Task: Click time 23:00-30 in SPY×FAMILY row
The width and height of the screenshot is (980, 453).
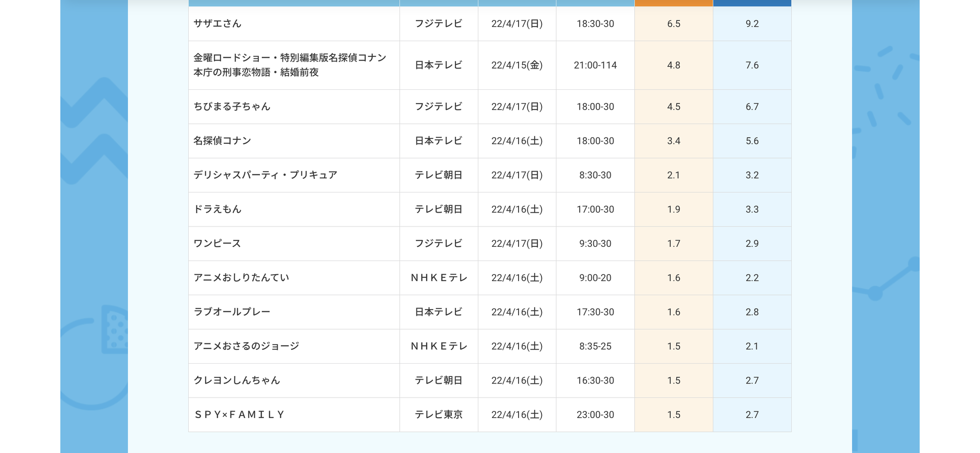Action: 595,415
